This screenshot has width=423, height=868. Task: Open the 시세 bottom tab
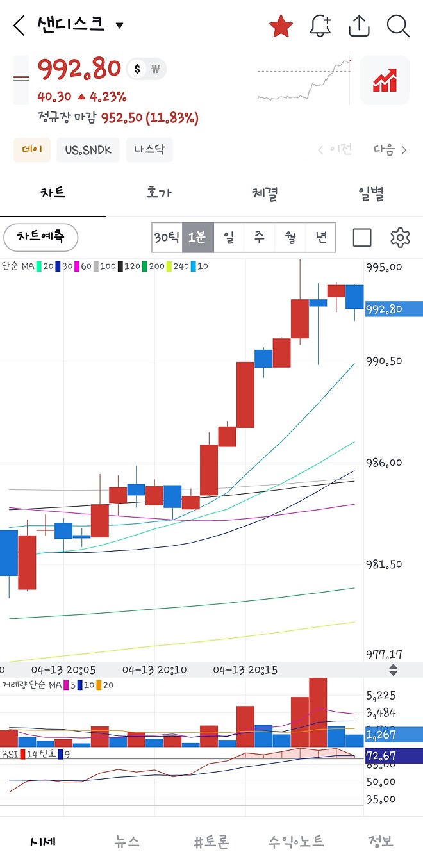[x=44, y=841]
